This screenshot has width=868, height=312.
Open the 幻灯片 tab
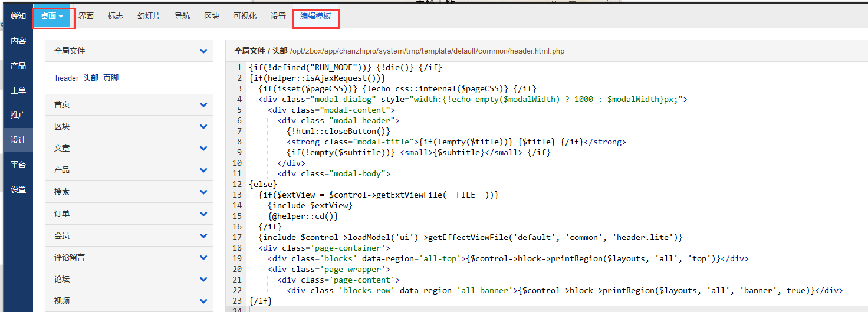click(x=149, y=16)
